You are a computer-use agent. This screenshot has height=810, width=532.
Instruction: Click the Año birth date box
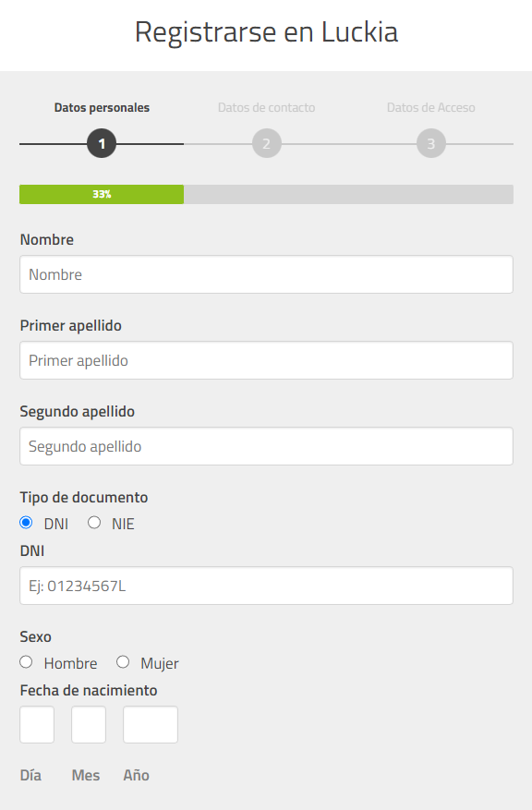click(150, 724)
